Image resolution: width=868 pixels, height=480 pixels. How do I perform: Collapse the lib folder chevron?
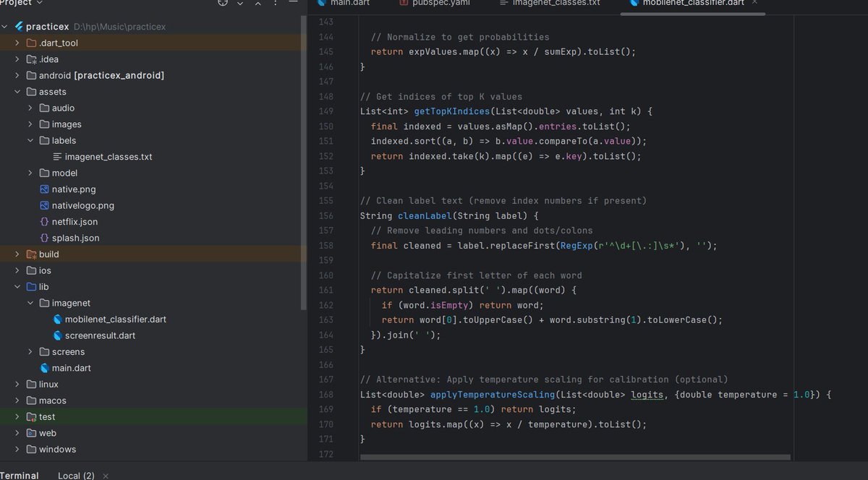[18, 287]
